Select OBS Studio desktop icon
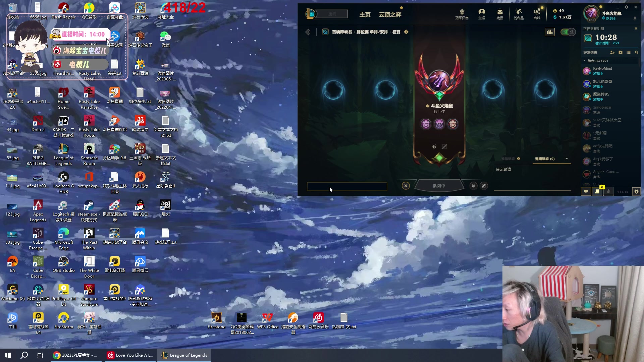The width and height of the screenshot is (644, 362). (x=64, y=264)
